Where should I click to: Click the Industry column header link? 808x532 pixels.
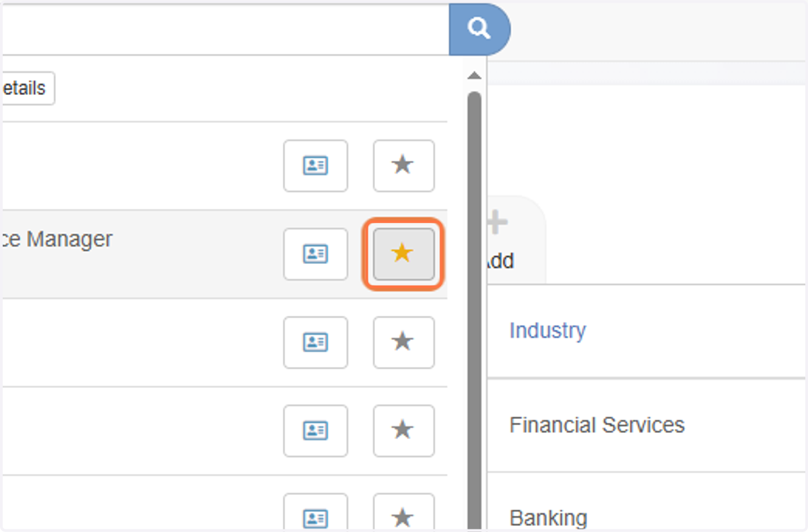(x=547, y=331)
